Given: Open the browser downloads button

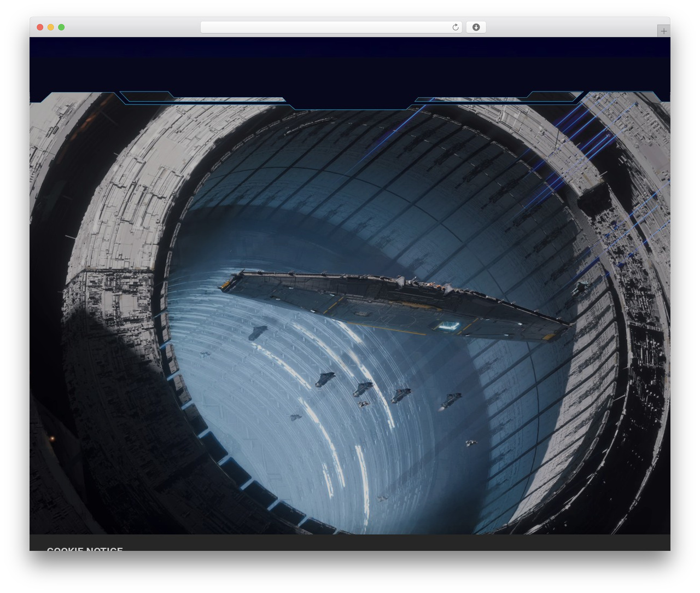Looking at the screenshot, I should pyautogui.click(x=476, y=27).
